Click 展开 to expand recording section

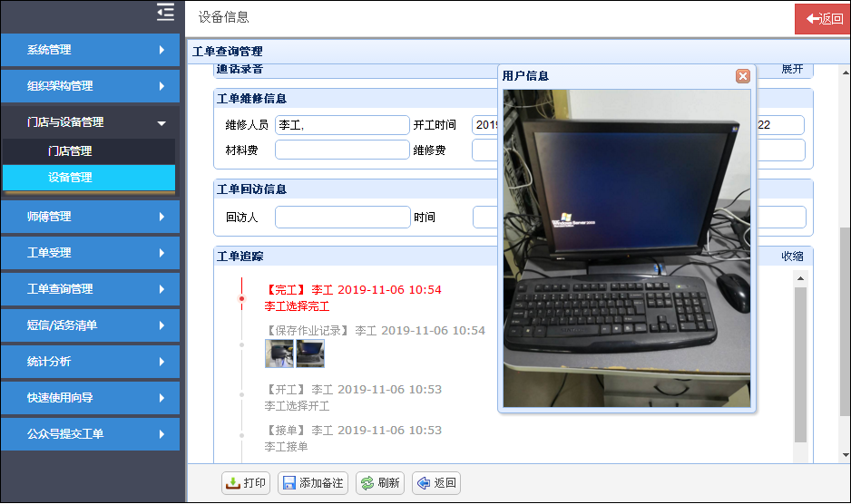[792, 70]
